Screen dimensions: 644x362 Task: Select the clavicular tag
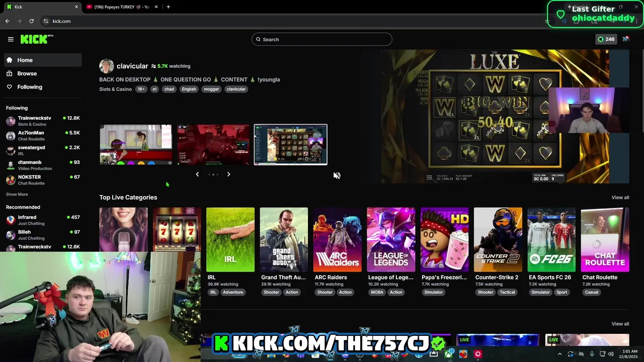236,89
